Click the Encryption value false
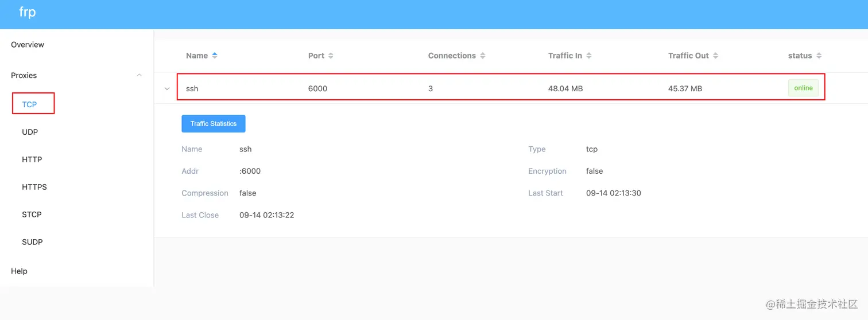Image resolution: width=868 pixels, height=320 pixels. pos(594,171)
